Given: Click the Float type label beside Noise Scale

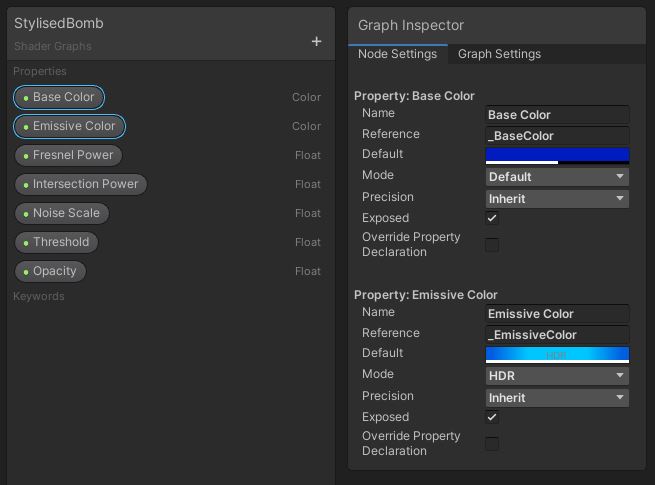Looking at the screenshot, I should [307, 213].
